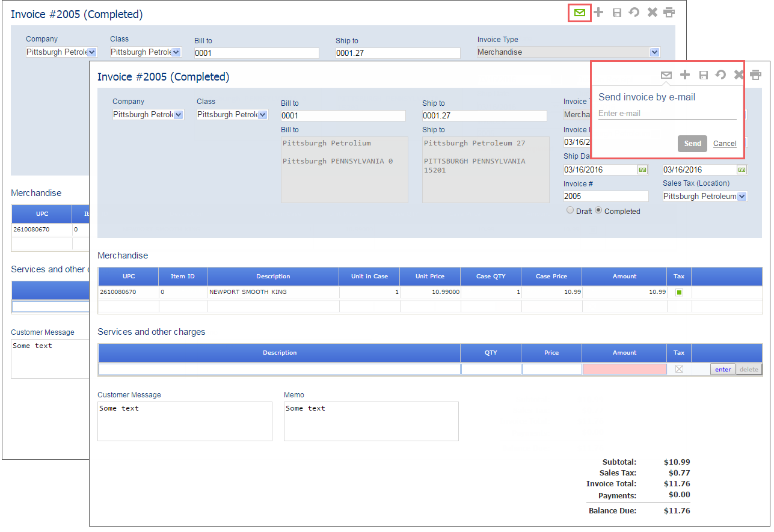Click Ship to field 0001.27 in back window
Screen dimensions: 774x532
(x=398, y=53)
